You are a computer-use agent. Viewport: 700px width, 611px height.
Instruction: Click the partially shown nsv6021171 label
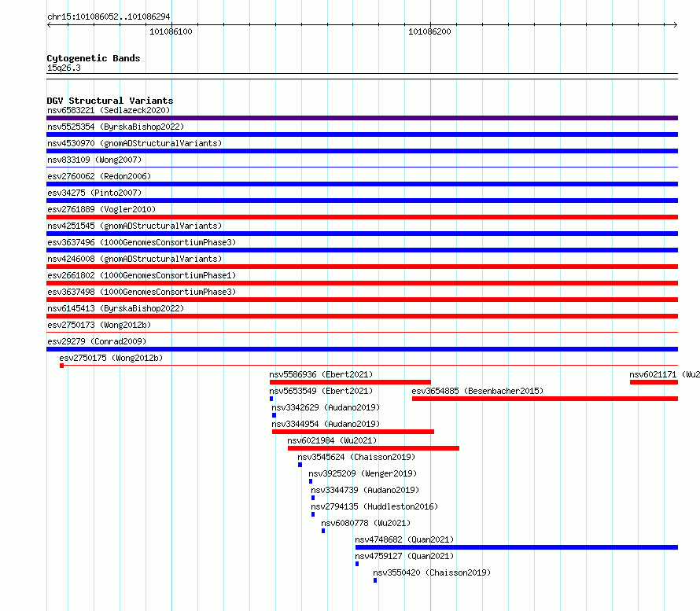[665, 374]
